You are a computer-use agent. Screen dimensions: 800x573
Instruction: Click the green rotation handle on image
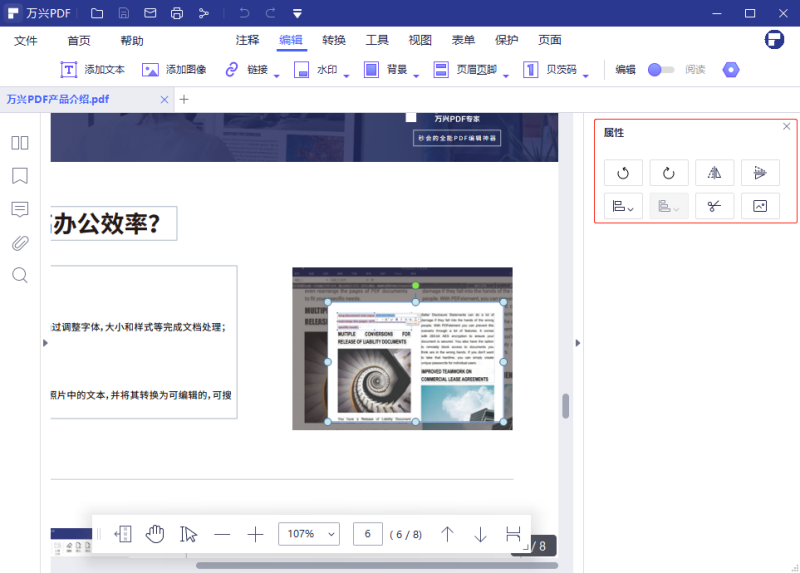(x=415, y=286)
